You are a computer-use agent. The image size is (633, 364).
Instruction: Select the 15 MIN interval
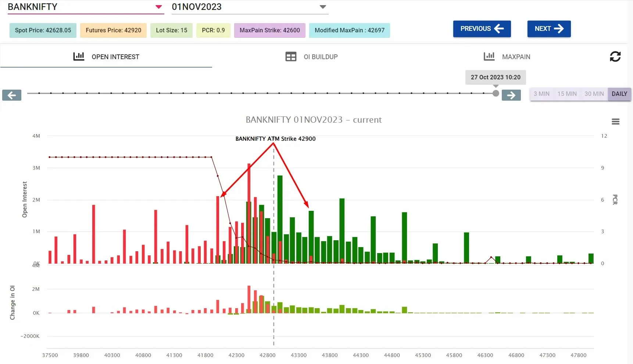coord(567,94)
